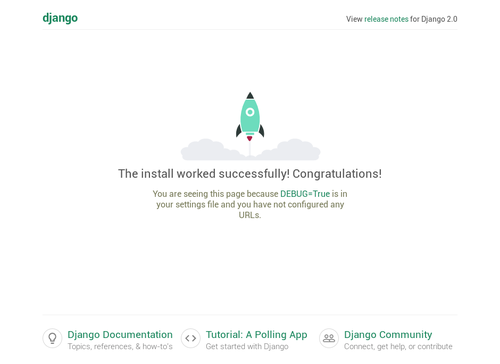
Task: Click 'Connect, get help, or contribute' subtitle
Action: click(x=398, y=347)
